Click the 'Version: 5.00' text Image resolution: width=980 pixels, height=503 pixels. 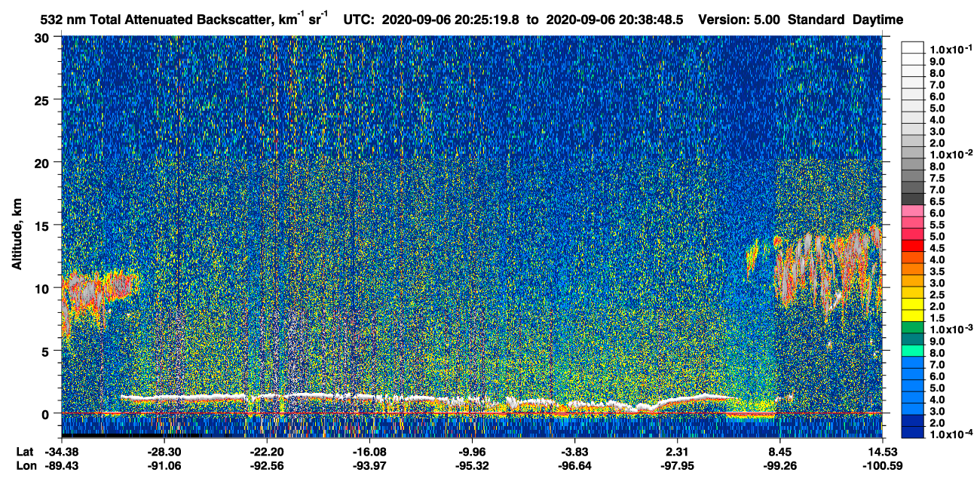(x=740, y=20)
